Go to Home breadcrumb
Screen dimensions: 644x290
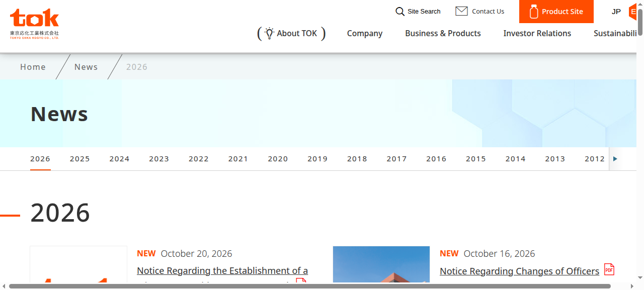pyautogui.click(x=33, y=67)
